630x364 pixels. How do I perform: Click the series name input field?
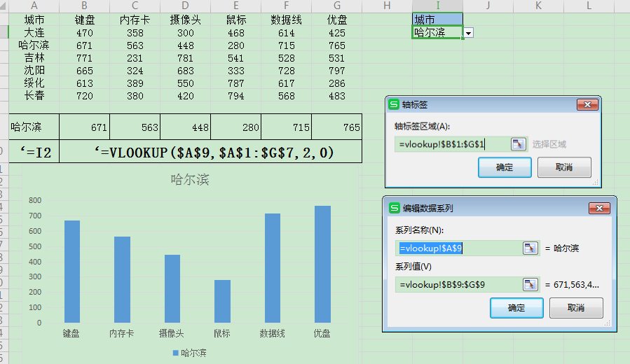[x=458, y=248]
